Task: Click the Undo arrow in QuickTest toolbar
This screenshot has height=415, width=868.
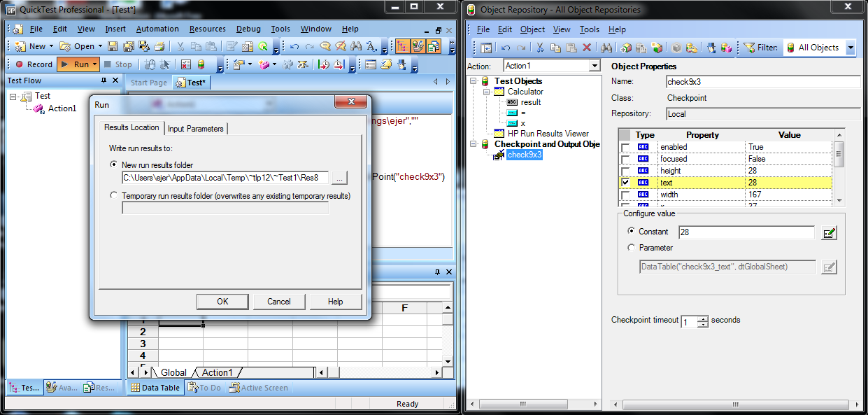Action: click(294, 47)
